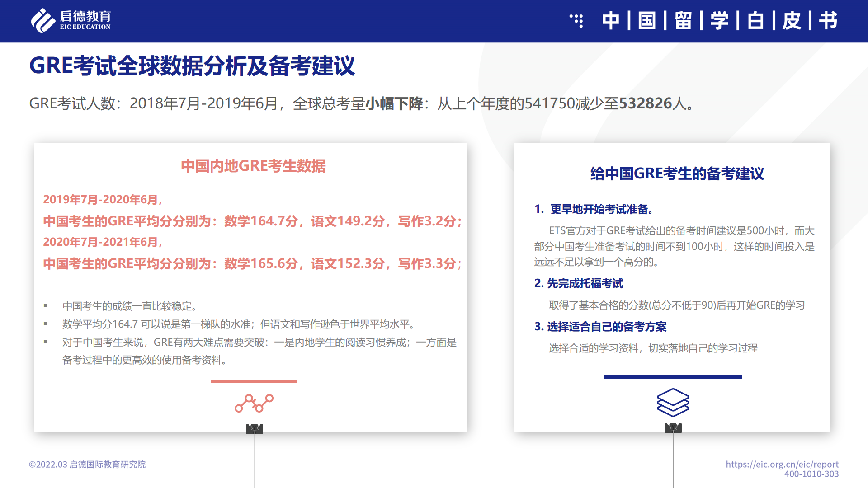This screenshot has height=488, width=868.
Task: Click the text 选择合适的学习资料
Action: [653, 348]
